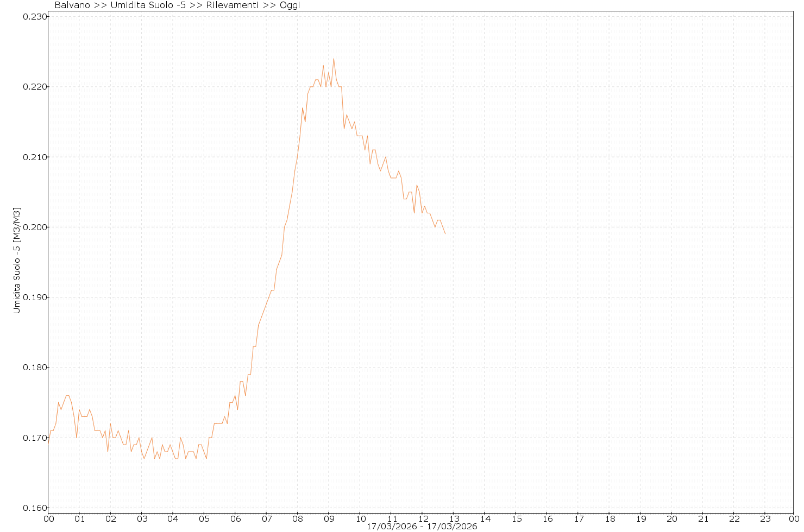The height and width of the screenshot is (532, 804).
Task: Click the Umidita Suolo -5 [M3/M3] axis title
Action: [x=17, y=261]
